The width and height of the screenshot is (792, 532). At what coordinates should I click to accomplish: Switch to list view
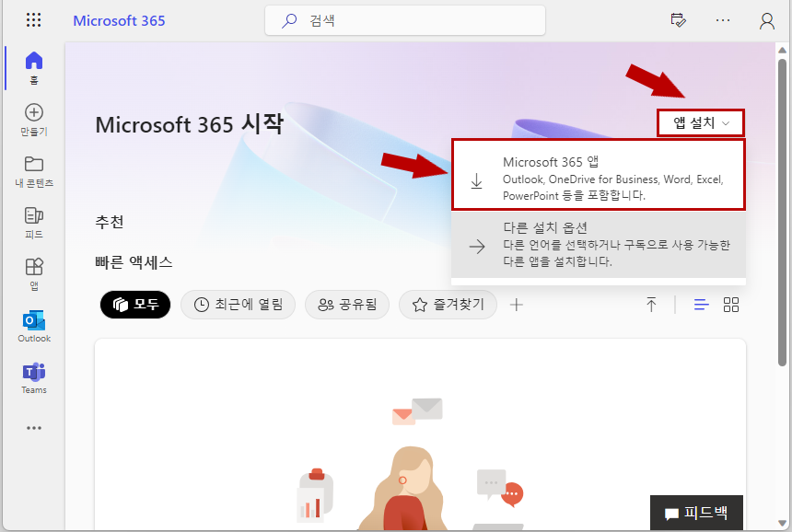(701, 305)
